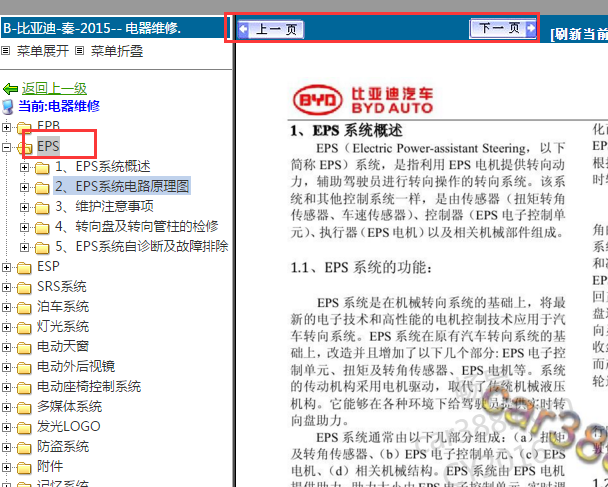This screenshot has width=608, height=487.
Task: Expand the 电动天窗 tree node
Action: pos(6,347)
